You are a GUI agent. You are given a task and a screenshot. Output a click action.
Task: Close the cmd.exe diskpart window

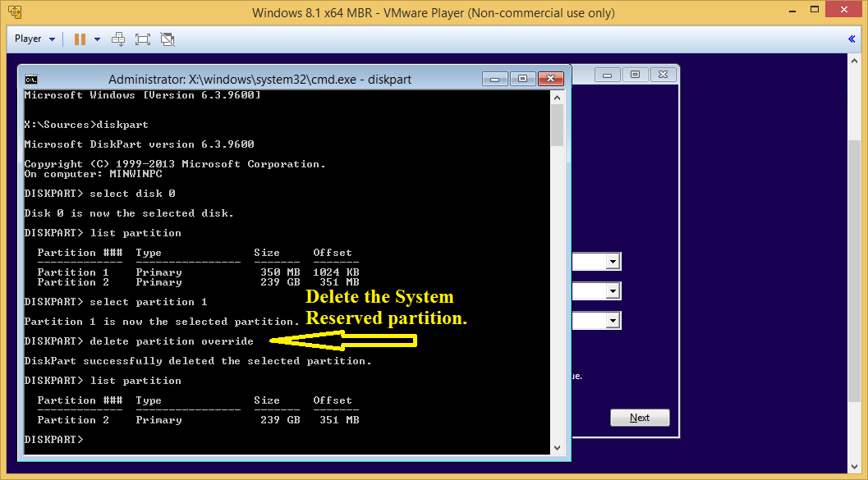pos(550,79)
